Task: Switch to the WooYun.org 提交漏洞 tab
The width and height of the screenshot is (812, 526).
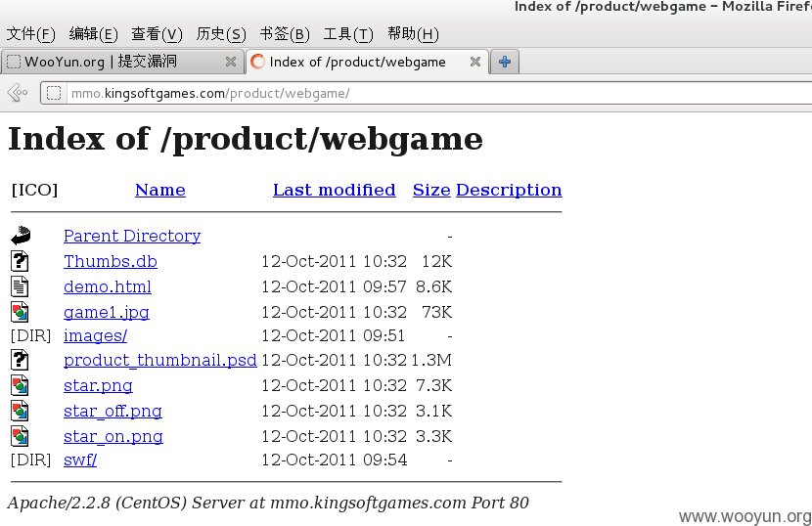Action: click(122, 63)
